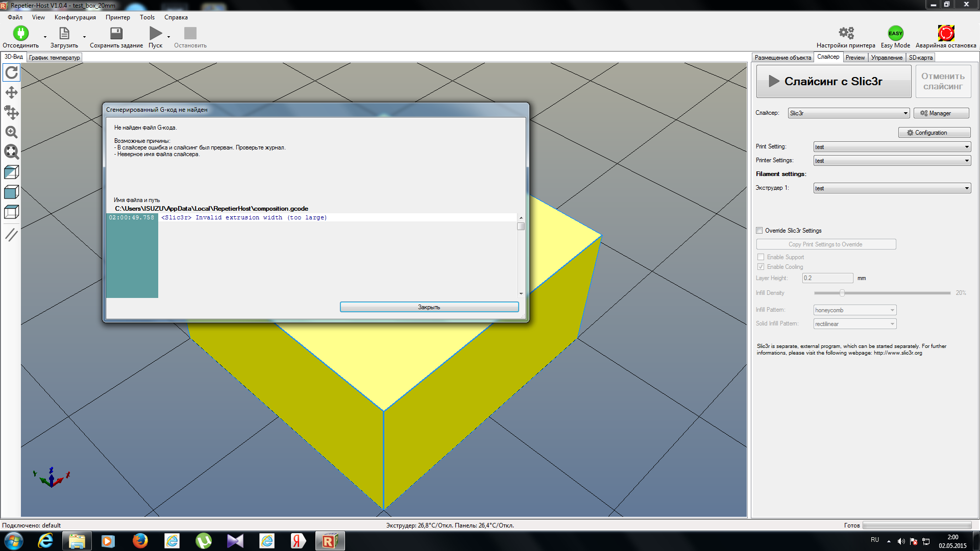The width and height of the screenshot is (980, 551).
Task: Click the Run play icon in toolbar
Action: click(156, 33)
